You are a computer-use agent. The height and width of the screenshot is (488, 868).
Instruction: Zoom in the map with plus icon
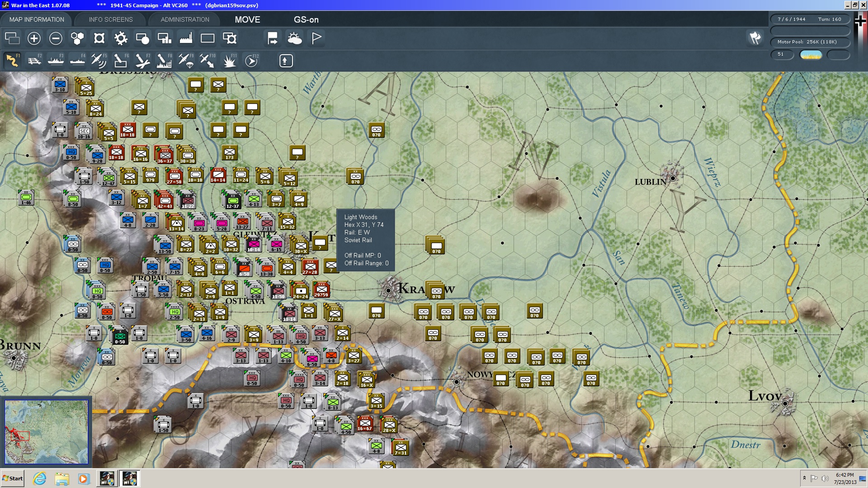coord(34,38)
